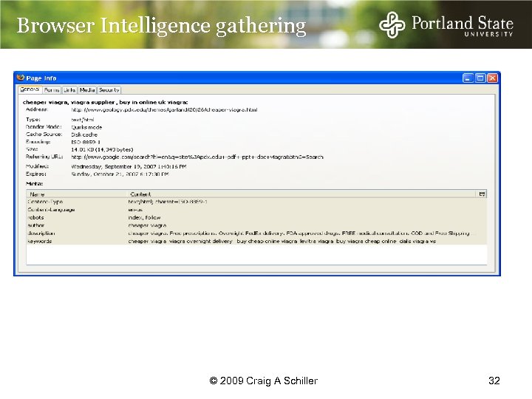Select the author meta row
The width and height of the screenshot is (532, 399).
256,225
